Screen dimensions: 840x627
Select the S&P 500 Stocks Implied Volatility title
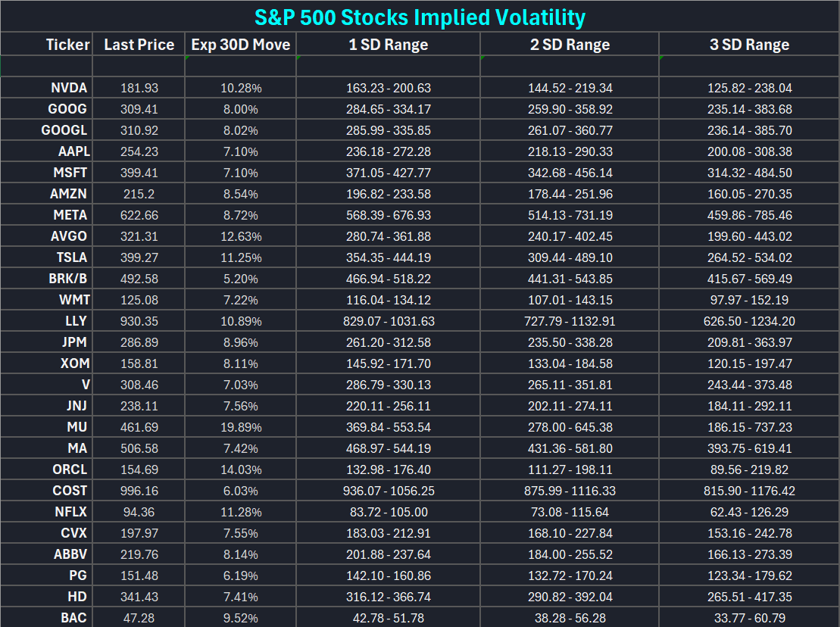coord(420,17)
